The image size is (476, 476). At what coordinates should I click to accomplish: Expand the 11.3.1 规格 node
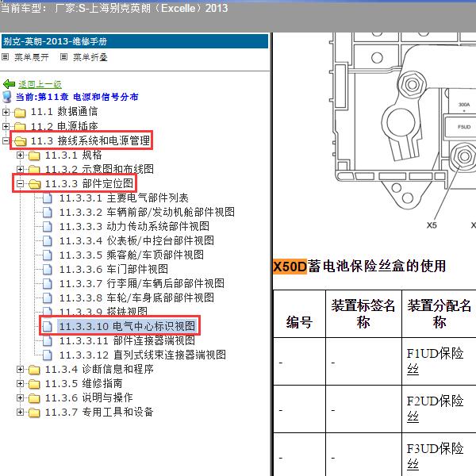(x=20, y=155)
